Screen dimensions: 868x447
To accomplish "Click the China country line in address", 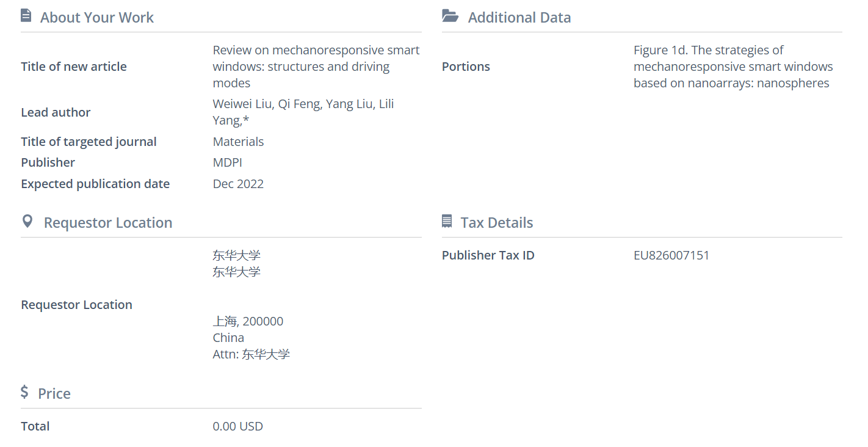I will [x=228, y=338].
